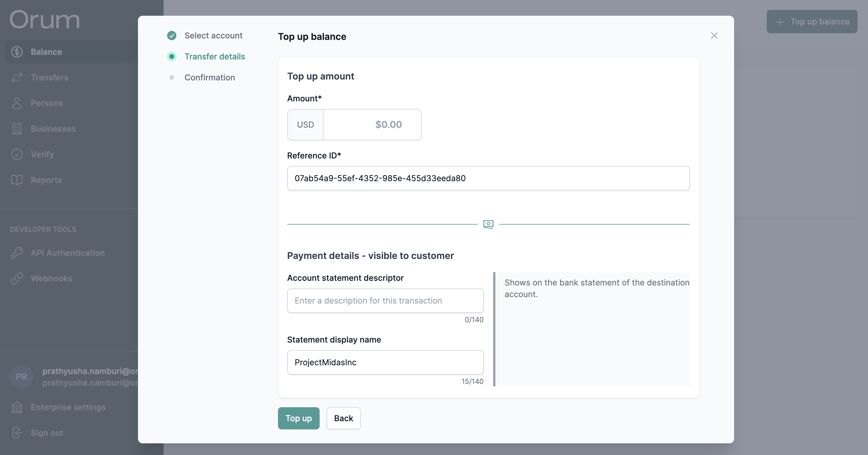868x455 pixels.
Task: Click the Balance dollar icon in sidebar
Action: click(x=17, y=52)
